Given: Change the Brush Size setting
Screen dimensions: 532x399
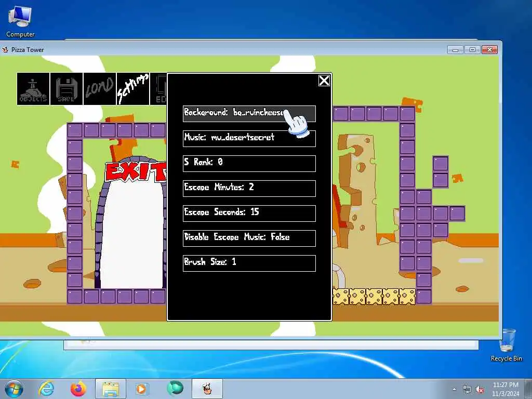Looking at the screenshot, I should pyautogui.click(x=249, y=263).
